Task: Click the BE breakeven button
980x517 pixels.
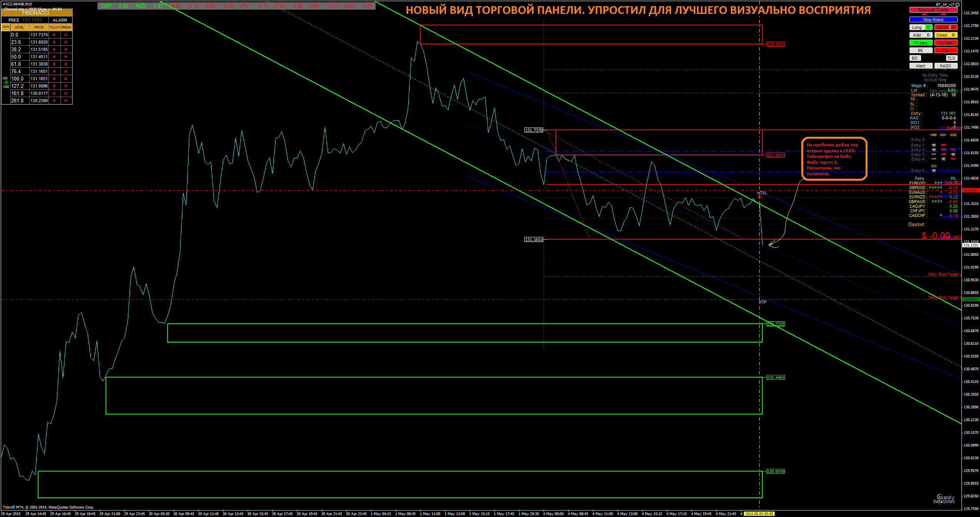Action: click(x=921, y=50)
